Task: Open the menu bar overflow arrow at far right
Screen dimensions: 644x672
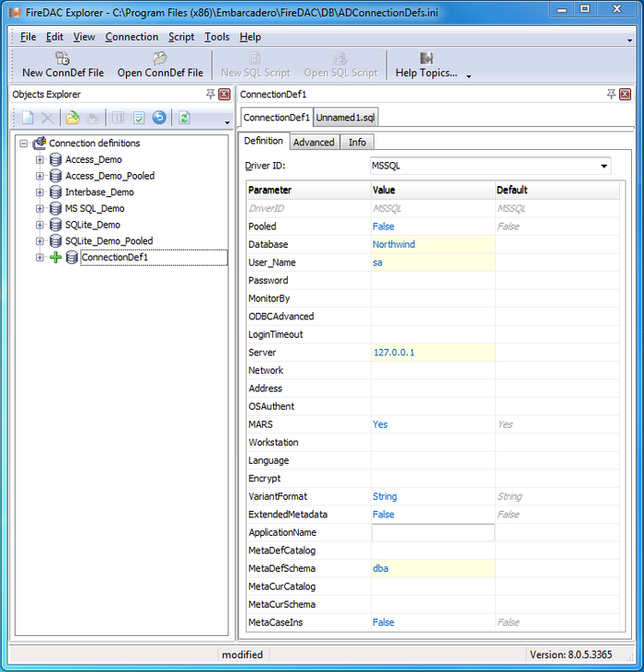Action: [x=630, y=41]
